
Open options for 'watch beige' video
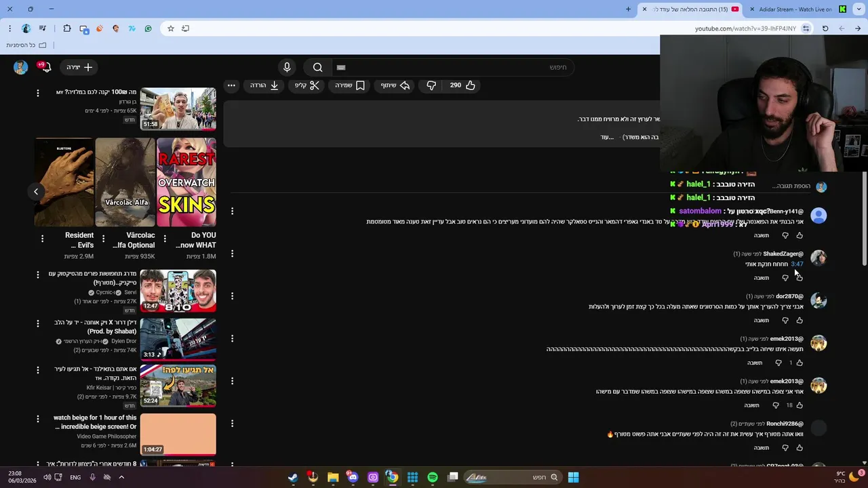coord(38,419)
